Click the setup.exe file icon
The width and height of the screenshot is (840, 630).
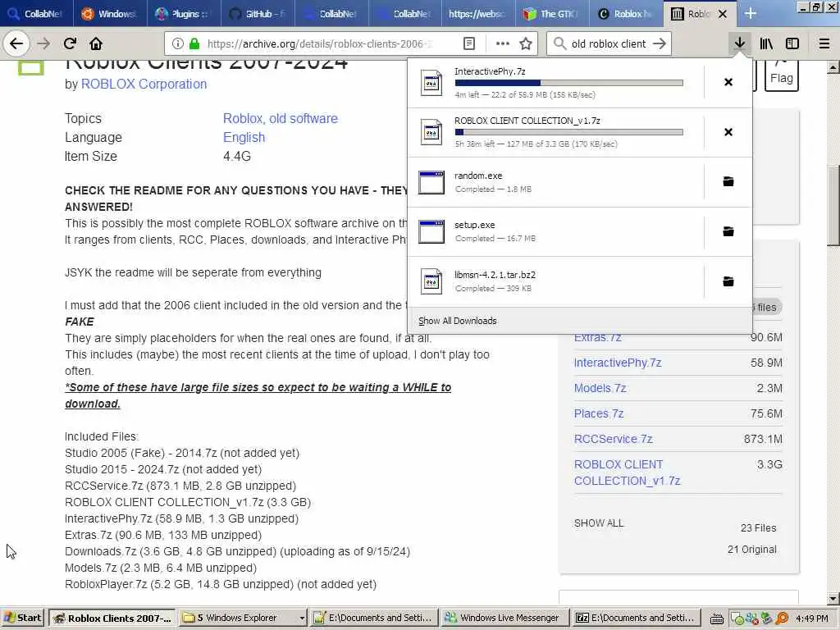click(431, 231)
